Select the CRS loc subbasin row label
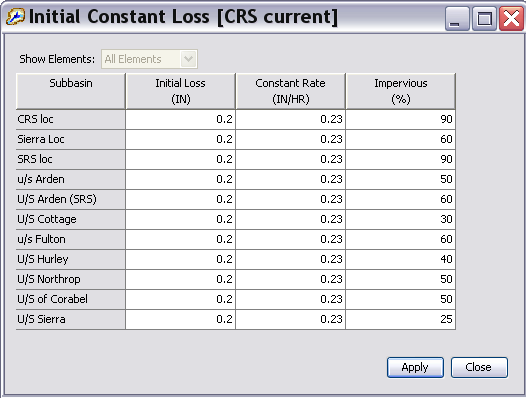The width and height of the screenshot is (526, 398). [71, 119]
